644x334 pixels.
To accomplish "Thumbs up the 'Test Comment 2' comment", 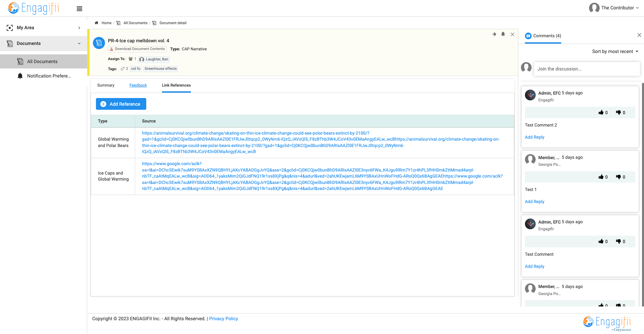I will click(601, 112).
